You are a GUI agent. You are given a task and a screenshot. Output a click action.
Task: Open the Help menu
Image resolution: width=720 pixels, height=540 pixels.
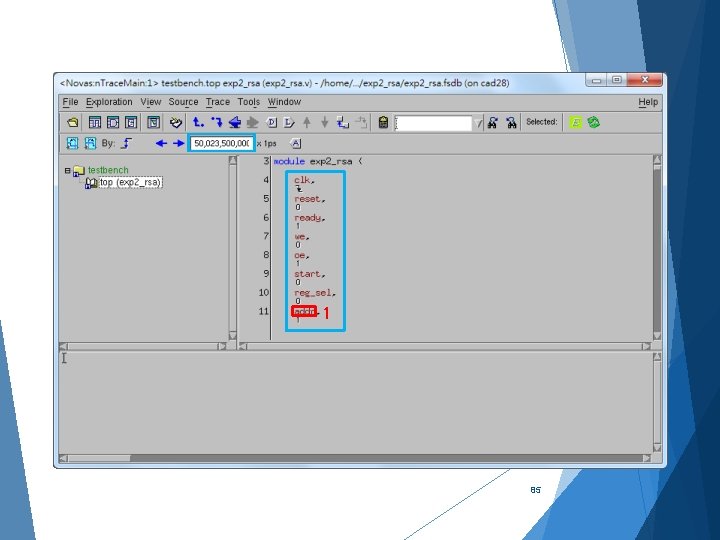click(648, 102)
